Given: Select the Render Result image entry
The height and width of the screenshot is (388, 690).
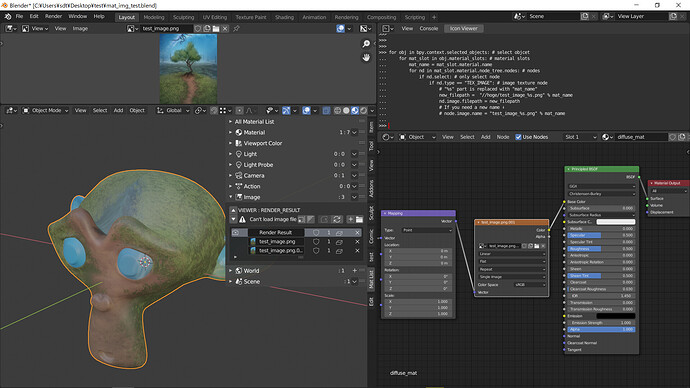Looking at the screenshot, I should (x=275, y=232).
